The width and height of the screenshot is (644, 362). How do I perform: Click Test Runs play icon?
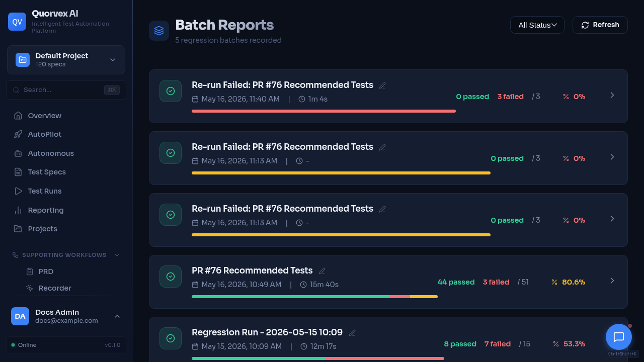tap(18, 191)
